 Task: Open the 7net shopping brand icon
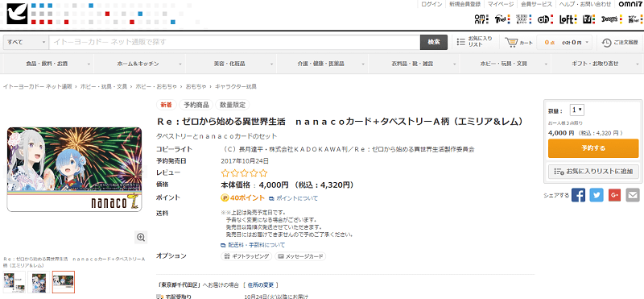pos(502,19)
